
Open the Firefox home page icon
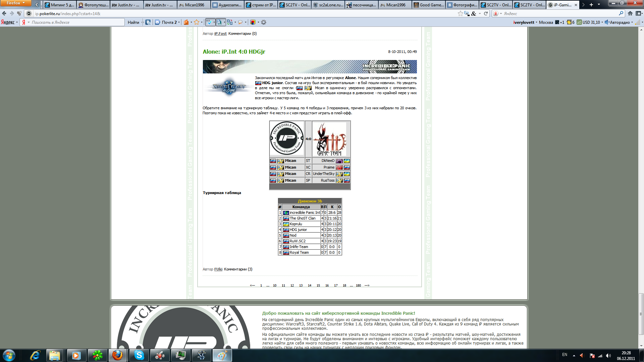[630, 13]
